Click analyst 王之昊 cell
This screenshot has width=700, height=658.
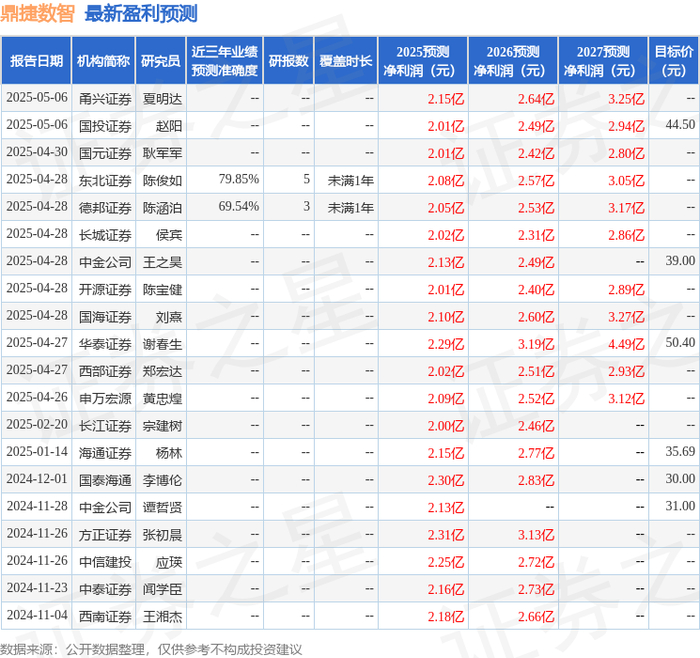coord(162,262)
